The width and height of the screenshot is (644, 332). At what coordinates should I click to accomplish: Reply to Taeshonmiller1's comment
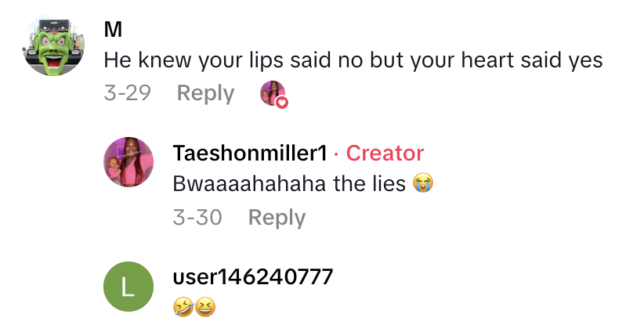coord(277,218)
